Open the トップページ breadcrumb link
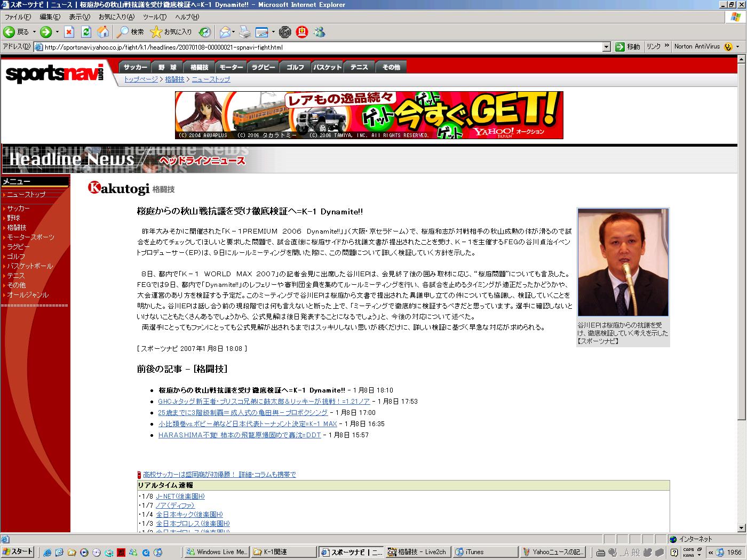Screen dimensions: 747x560 click(x=141, y=79)
